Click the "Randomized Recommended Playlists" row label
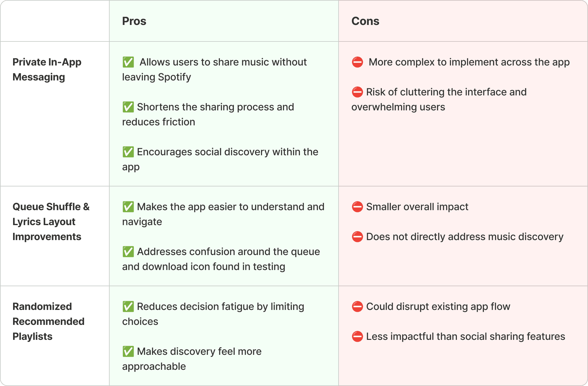Image resolution: width=588 pixels, height=386 pixels. pyautogui.click(x=48, y=321)
